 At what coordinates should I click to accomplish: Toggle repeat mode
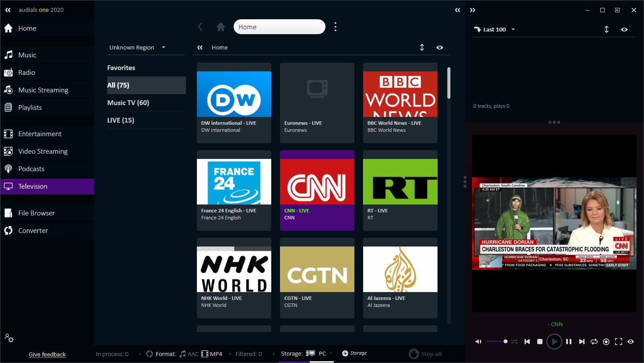coord(594,342)
